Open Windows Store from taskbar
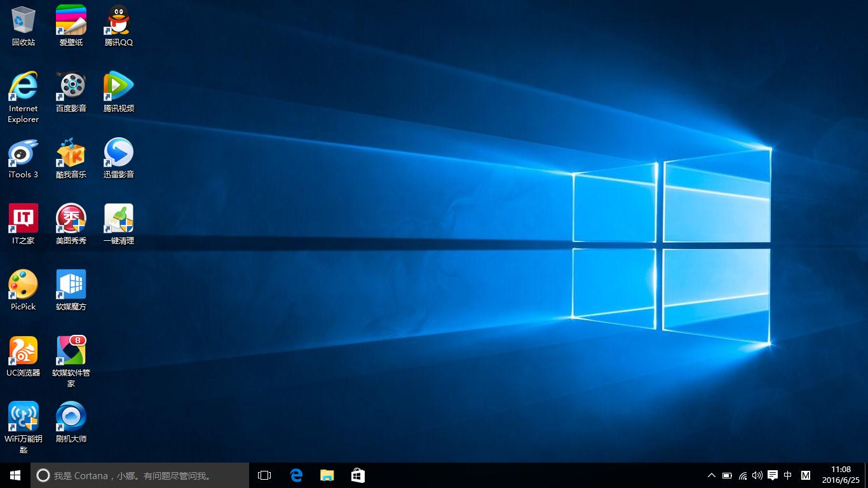The image size is (868, 488). [x=358, y=475]
